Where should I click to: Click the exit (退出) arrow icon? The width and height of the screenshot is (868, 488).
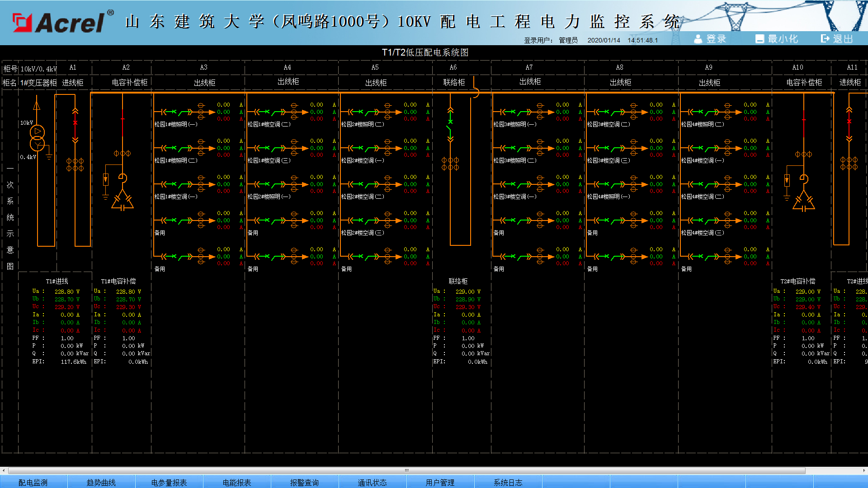[825, 39]
